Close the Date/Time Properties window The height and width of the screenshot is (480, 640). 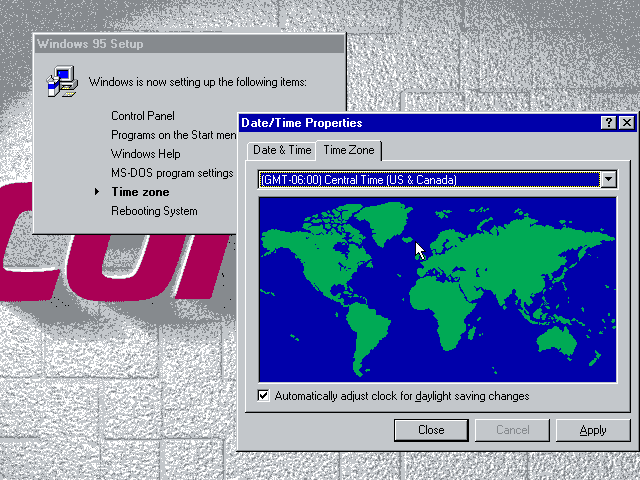point(627,122)
